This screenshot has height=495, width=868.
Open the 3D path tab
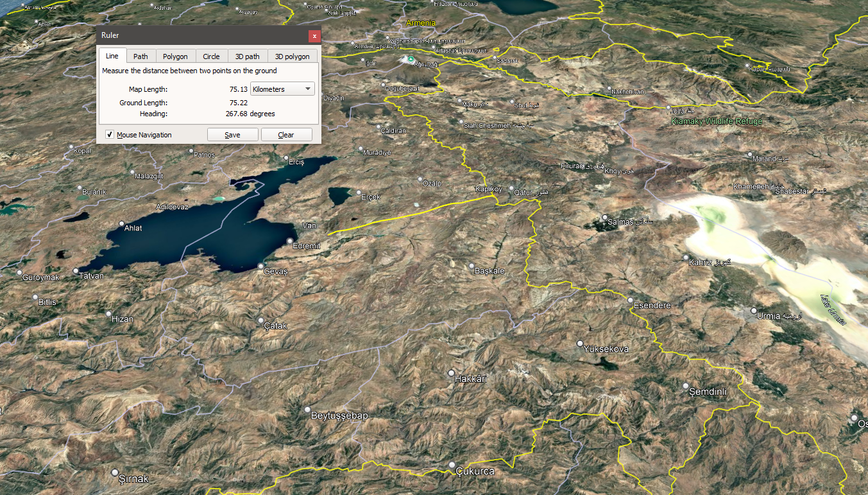[248, 56]
